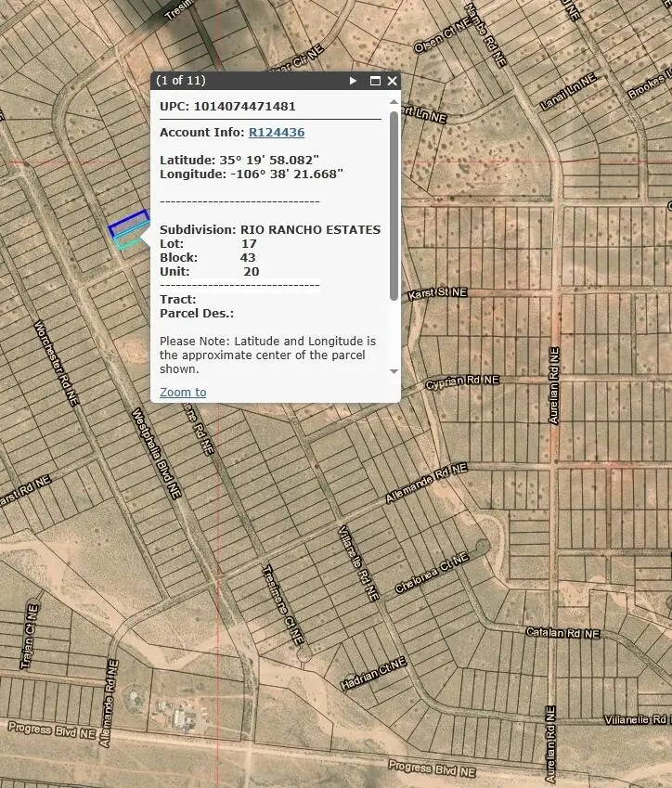Close the parcel info popup

392,81
